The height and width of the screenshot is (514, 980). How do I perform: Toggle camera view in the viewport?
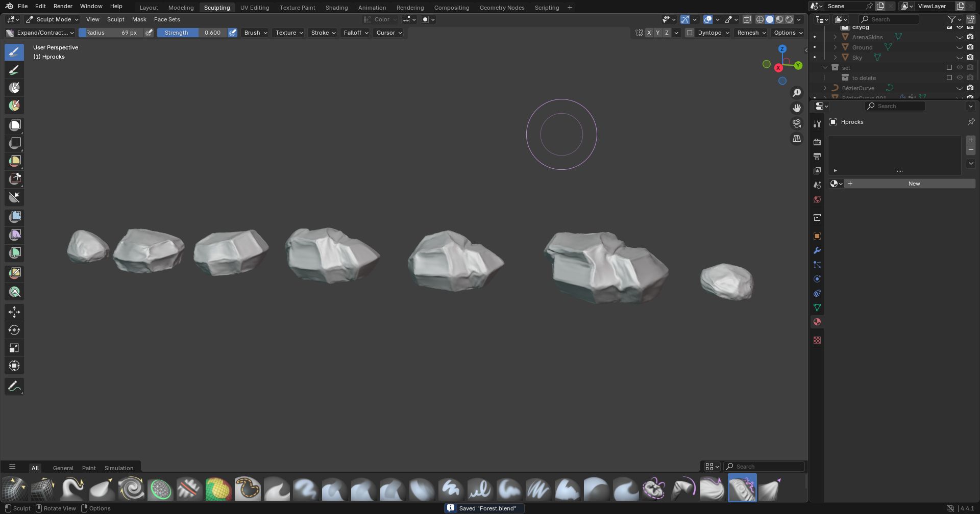(x=796, y=123)
